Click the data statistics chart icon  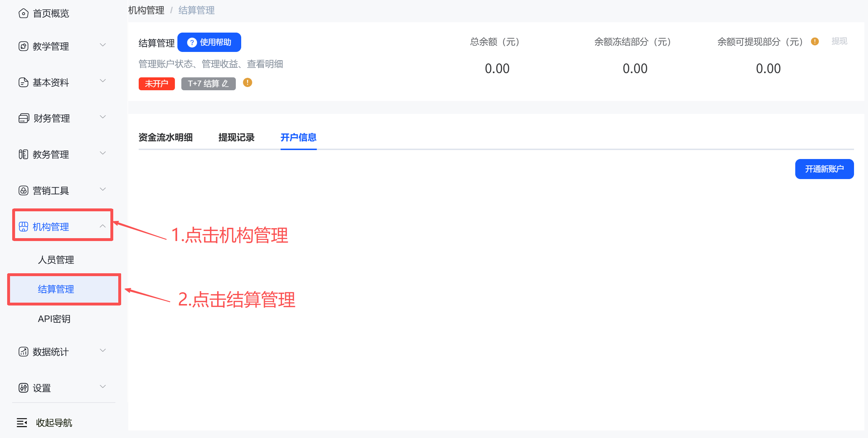click(23, 352)
